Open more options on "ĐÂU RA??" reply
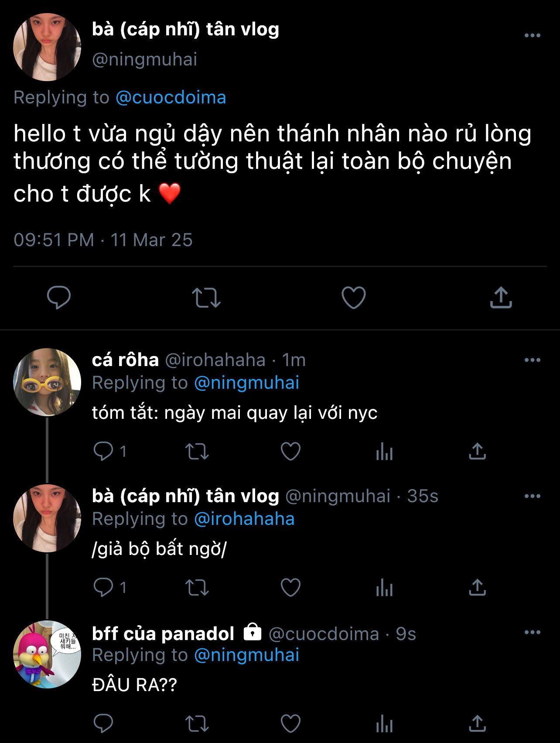Image resolution: width=560 pixels, height=743 pixels. pyautogui.click(x=532, y=633)
